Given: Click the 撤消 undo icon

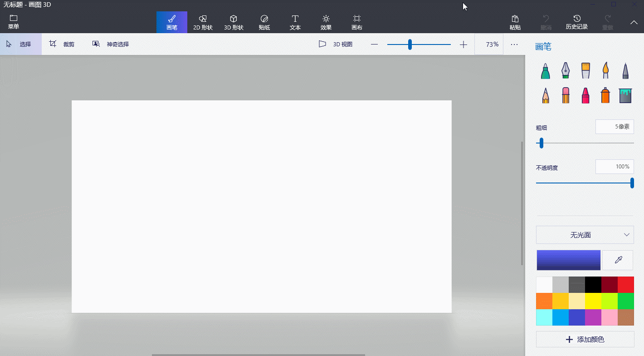Looking at the screenshot, I should [546, 22].
